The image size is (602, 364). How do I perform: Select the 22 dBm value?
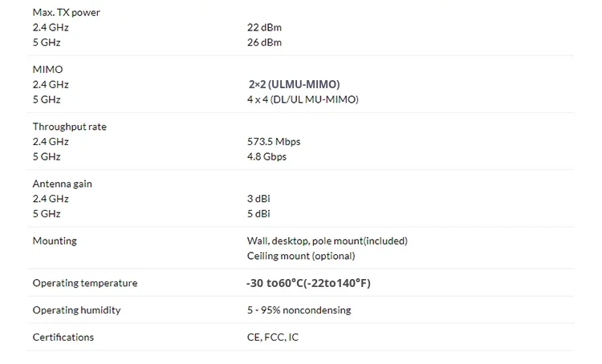[264, 27]
